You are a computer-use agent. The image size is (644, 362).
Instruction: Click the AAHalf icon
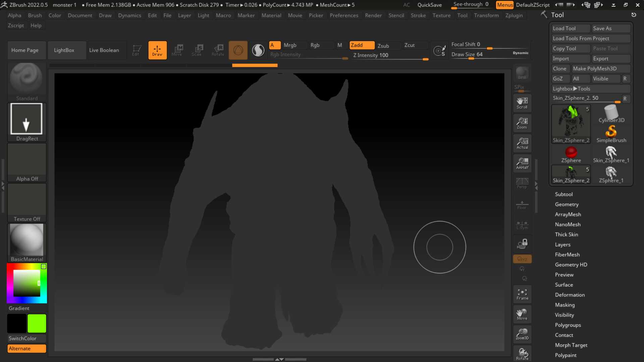[522, 164]
